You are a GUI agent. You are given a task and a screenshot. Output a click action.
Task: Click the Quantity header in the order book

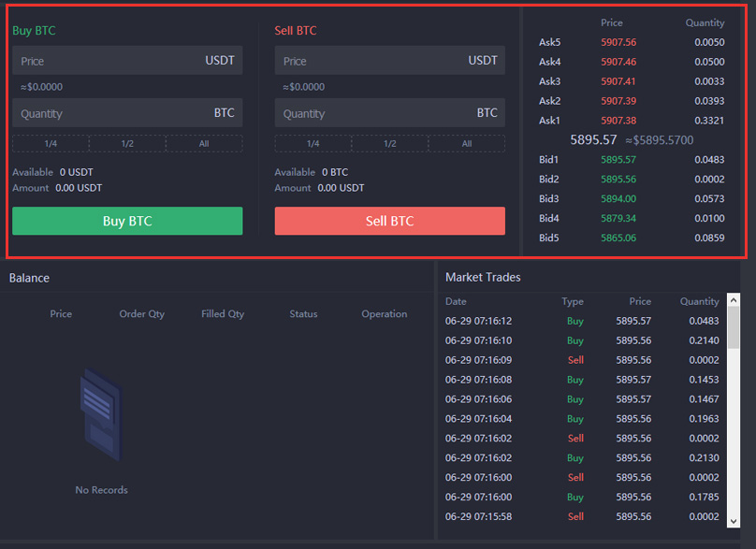pos(705,22)
